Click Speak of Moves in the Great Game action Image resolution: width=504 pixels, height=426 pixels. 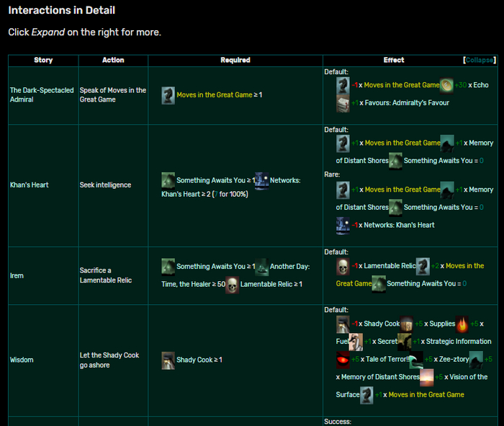(x=113, y=95)
